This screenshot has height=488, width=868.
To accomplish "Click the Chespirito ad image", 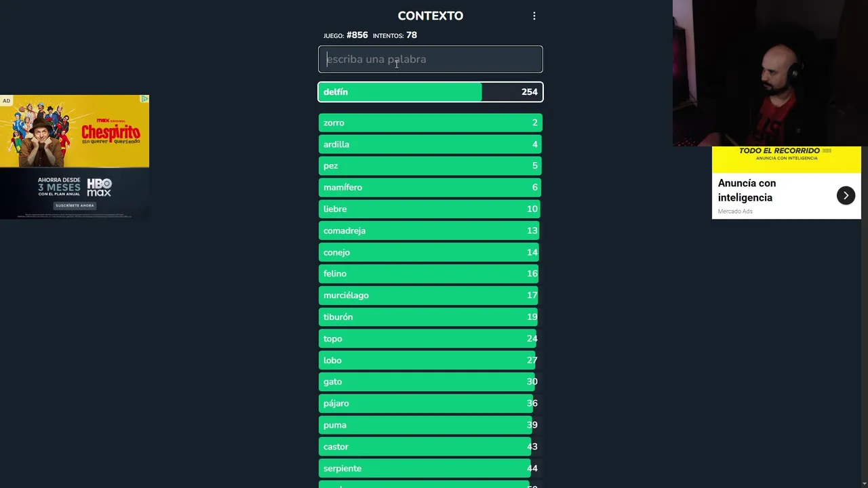I will tap(75, 132).
